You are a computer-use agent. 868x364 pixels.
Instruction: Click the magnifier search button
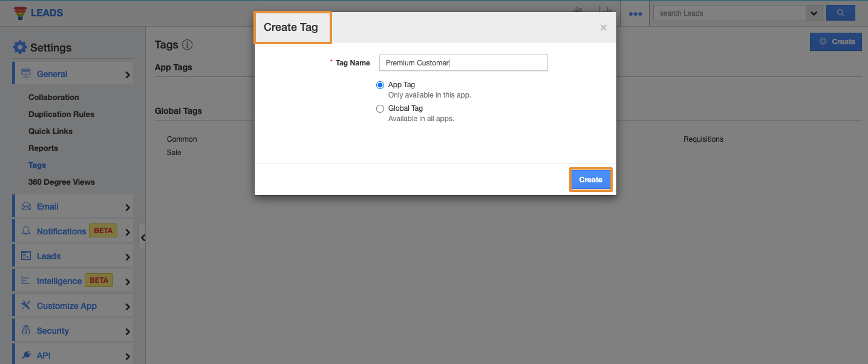pyautogui.click(x=840, y=13)
